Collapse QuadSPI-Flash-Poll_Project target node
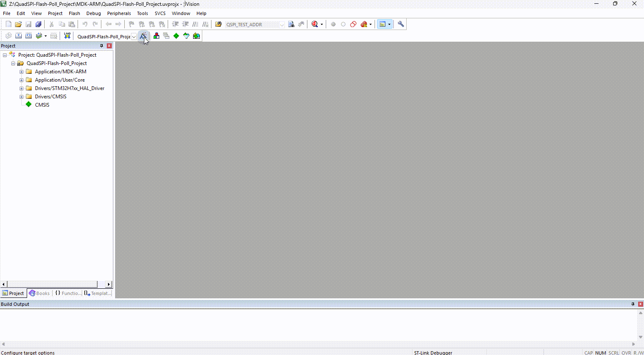Image resolution: width=644 pixels, height=355 pixels. click(13, 63)
